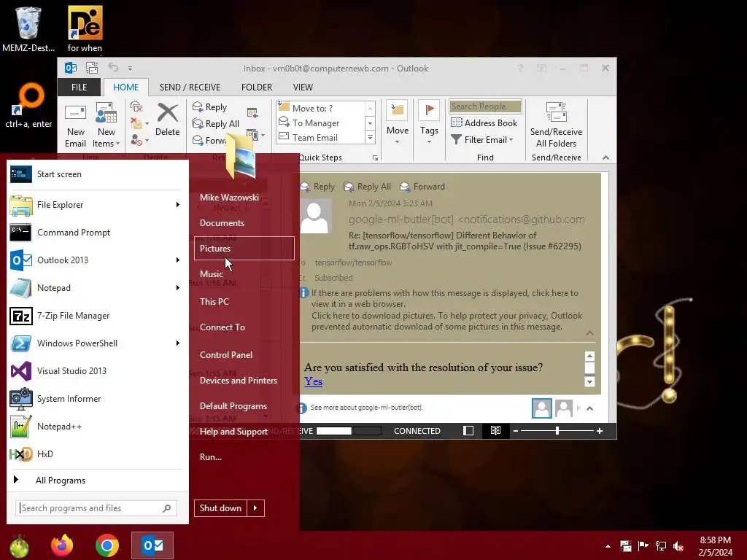The height and width of the screenshot is (560, 747).
Task: Switch to the FOLDER ribbon tab
Action: 256,87
